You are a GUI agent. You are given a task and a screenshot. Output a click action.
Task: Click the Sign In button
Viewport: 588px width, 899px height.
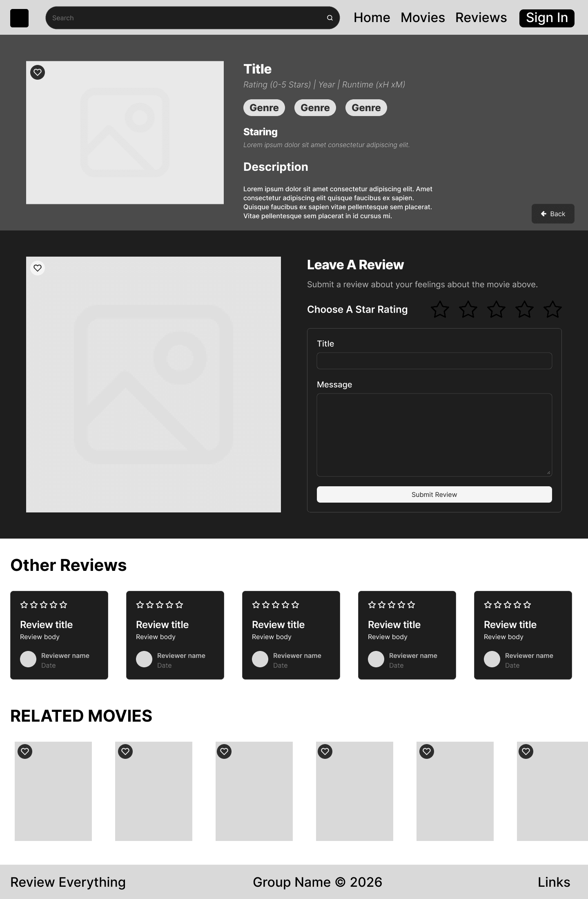pos(547,18)
